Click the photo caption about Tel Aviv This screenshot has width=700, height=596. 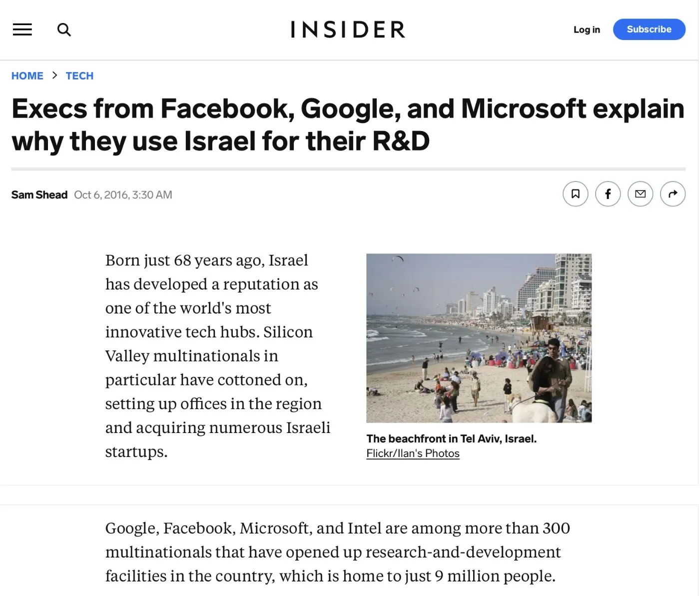click(x=451, y=439)
